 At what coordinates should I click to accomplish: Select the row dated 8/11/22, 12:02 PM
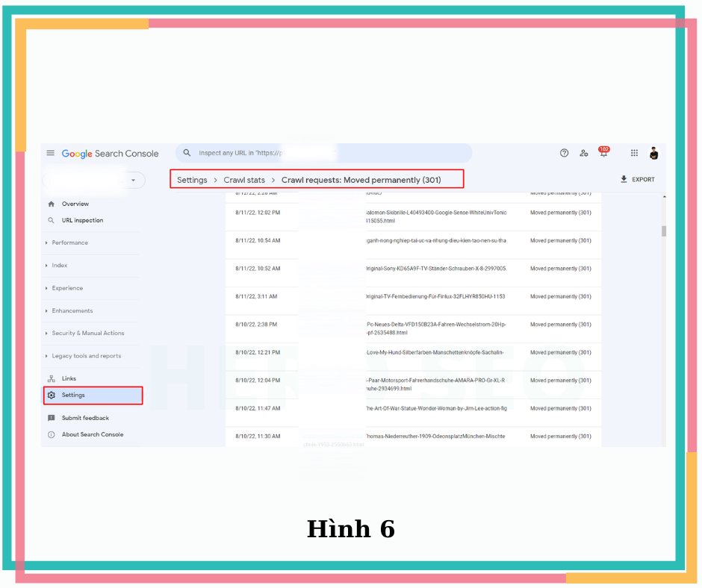pos(413,216)
